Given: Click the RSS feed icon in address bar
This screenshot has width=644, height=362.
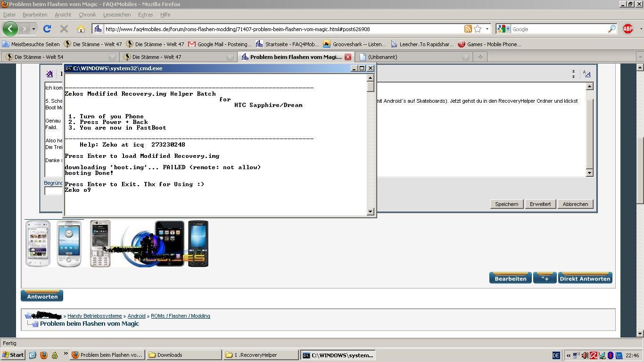Looking at the screenshot, I should [468, 29].
